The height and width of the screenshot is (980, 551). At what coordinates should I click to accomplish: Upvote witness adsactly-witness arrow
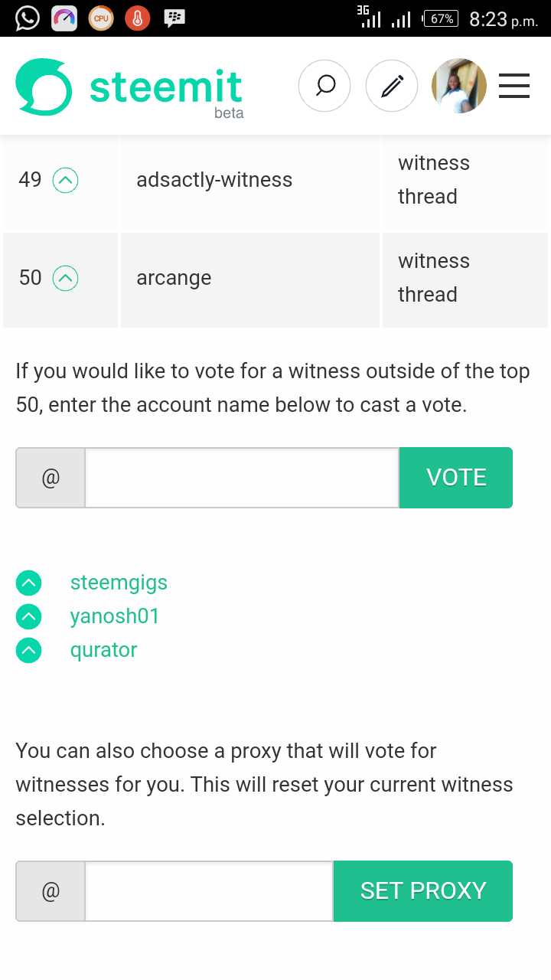(65, 181)
